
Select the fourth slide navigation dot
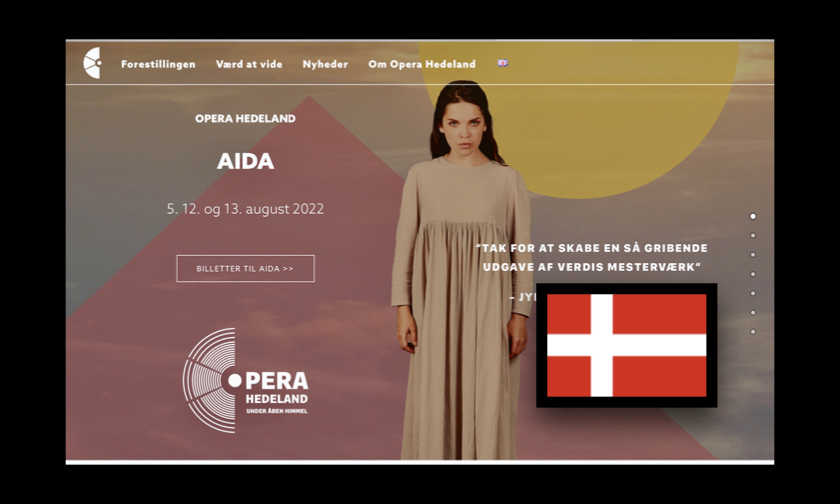click(x=753, y=274)
